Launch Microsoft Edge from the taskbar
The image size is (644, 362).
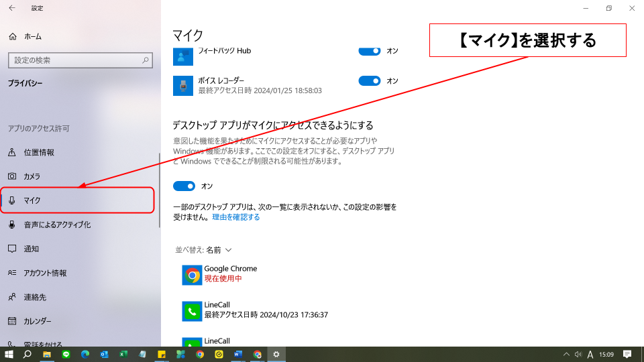85,354
